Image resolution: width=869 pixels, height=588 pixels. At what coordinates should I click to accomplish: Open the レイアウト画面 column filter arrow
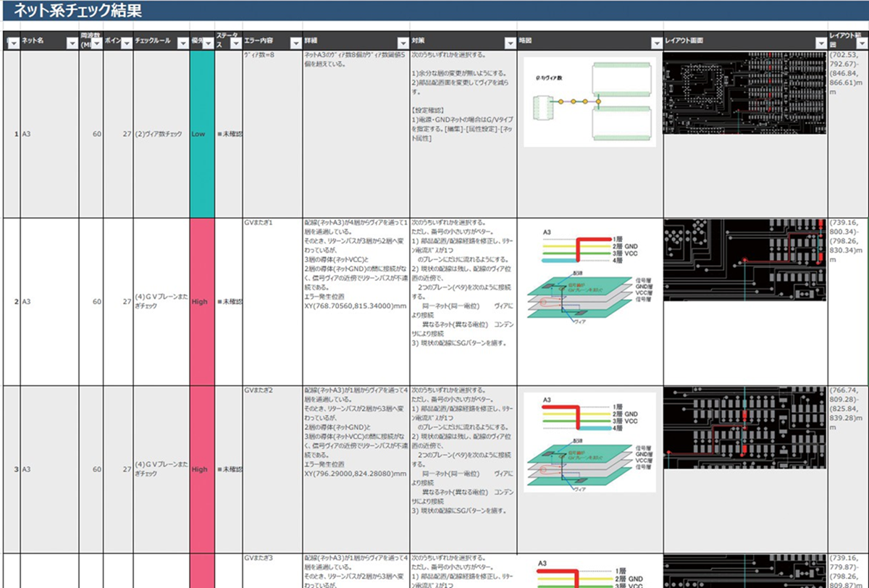(820, 43)
